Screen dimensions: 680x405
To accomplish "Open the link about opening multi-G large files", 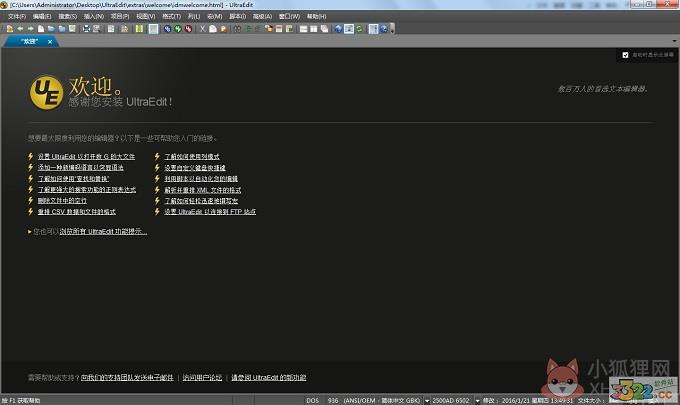I will (86, 157).
